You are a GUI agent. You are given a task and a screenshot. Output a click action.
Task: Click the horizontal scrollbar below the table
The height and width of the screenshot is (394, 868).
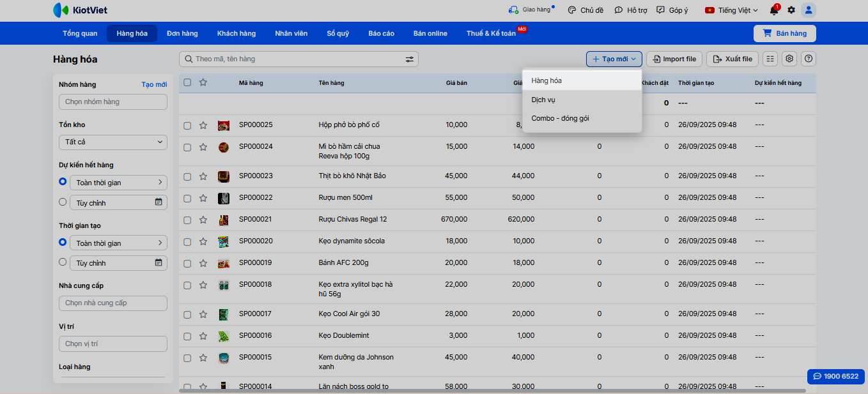point(492,390)
